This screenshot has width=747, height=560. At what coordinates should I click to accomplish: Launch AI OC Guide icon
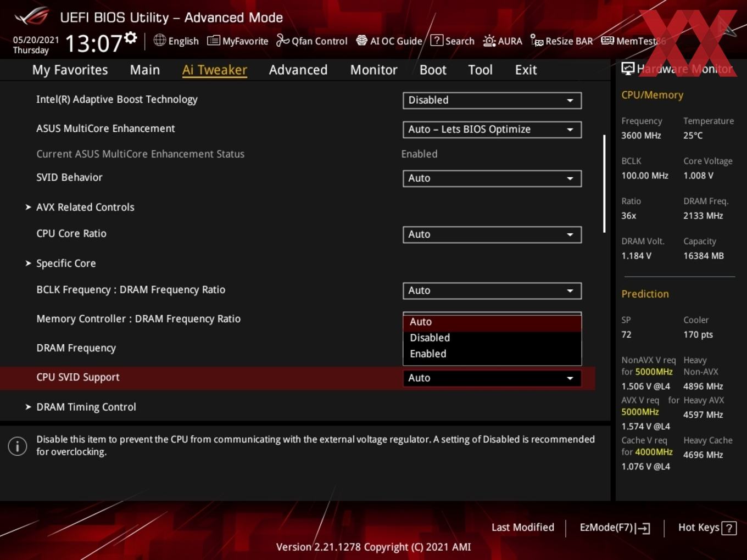coord(361,41)
